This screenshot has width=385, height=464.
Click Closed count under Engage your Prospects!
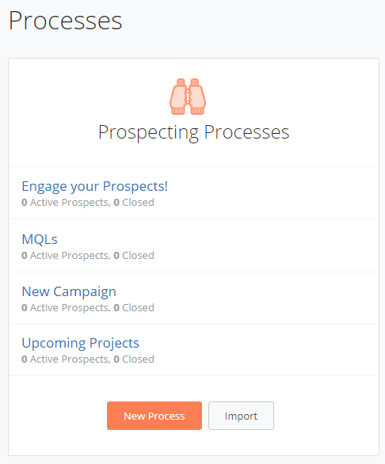(134, 202)
